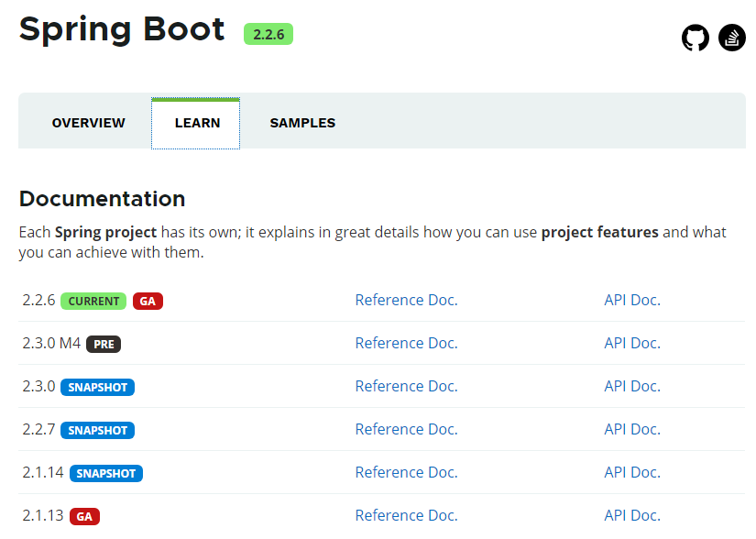Click the Documentation heading
The width and height of the screenshot is (756, 539).
[x=103, y=199]
